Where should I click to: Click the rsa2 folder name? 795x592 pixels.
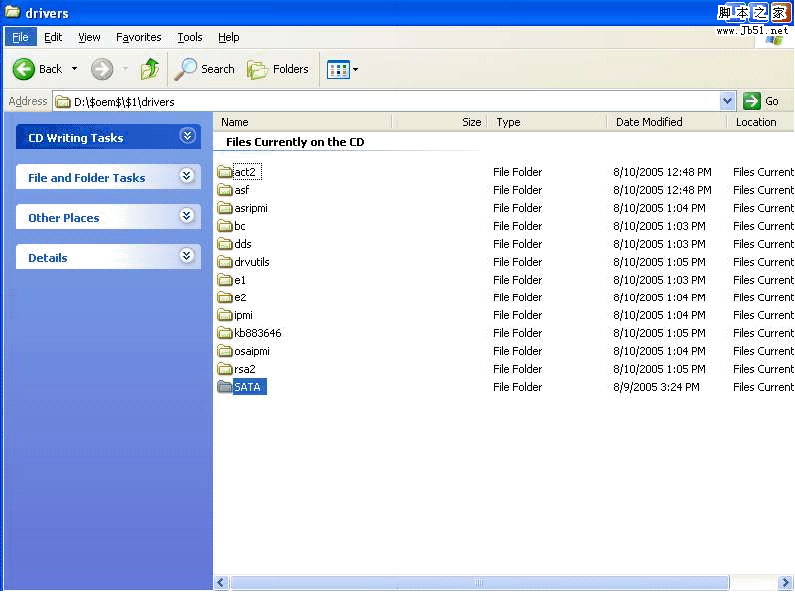[244, 369]
